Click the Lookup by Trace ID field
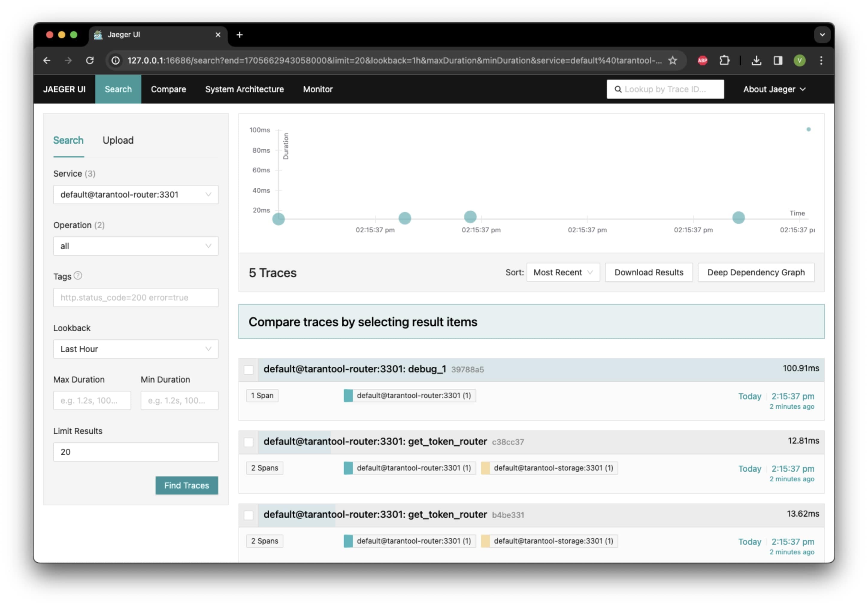Image resolution: width=868 pixels, height=607 pixels. [x=665, y=89]
